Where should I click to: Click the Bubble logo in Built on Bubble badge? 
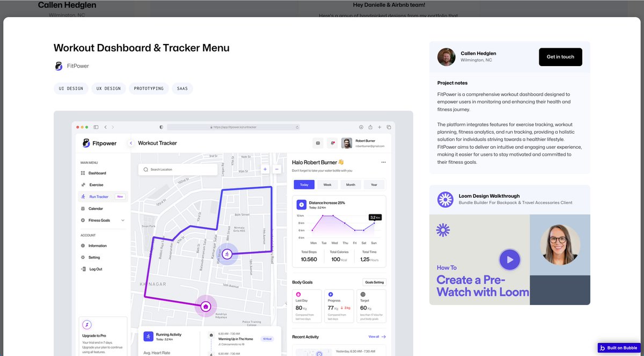[603, 348]
